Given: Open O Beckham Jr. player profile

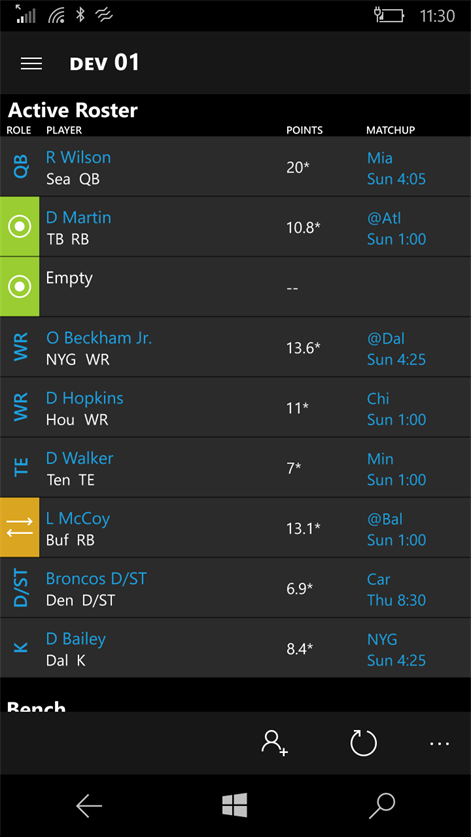Looking at the screenshot, I should tap(99, 338).
